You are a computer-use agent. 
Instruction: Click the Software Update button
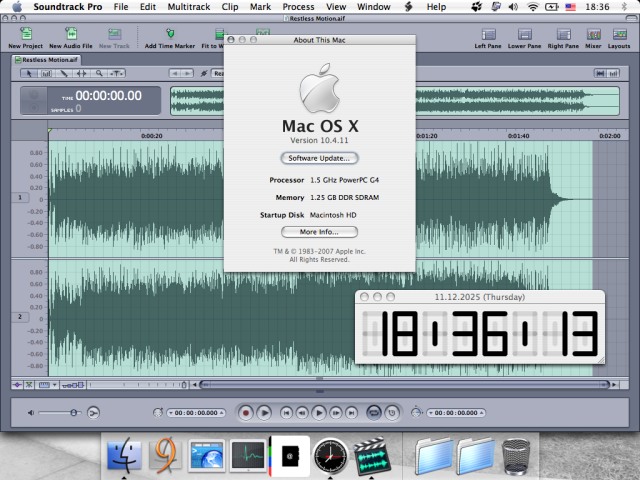point(319,158)
